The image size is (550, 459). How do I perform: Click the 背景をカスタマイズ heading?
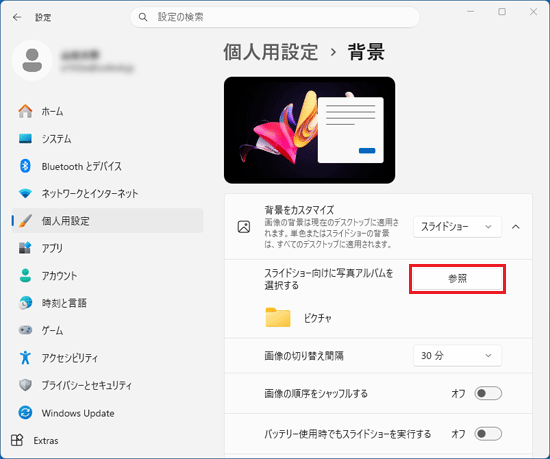[x=299, y=210]
